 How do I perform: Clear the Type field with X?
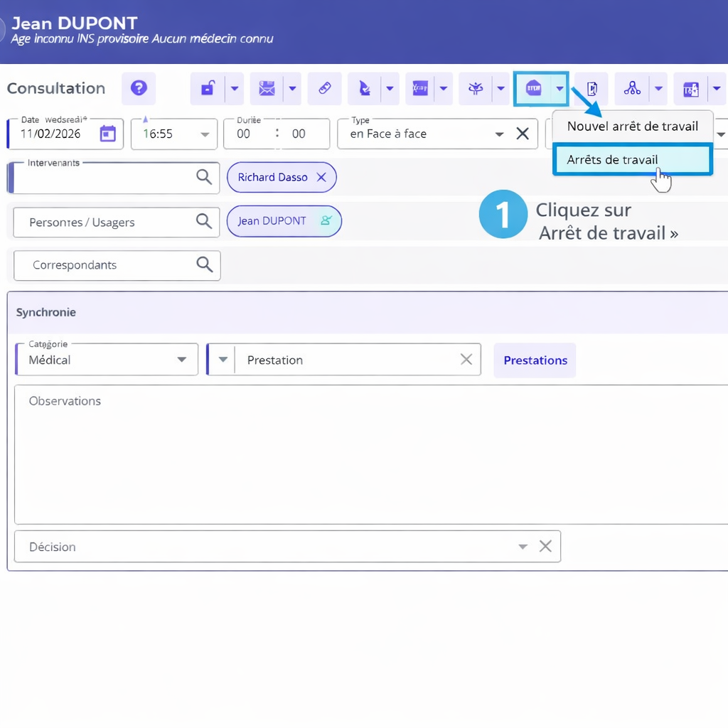pyautogui.click(x=523, y=134)
